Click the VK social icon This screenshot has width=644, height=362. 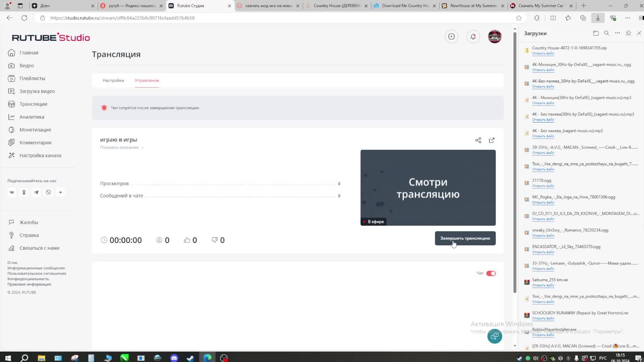(12, 192)
